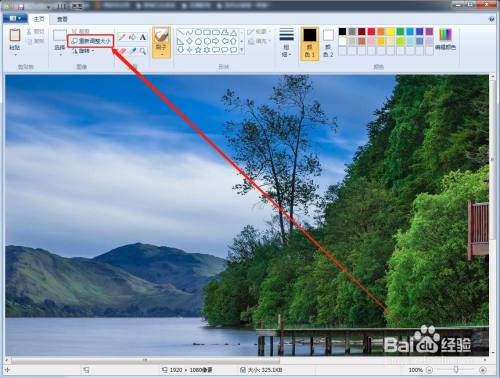Screen dimensions: 500x378
Task: Select the pentagon shape
Action: [x=198, y=41]
